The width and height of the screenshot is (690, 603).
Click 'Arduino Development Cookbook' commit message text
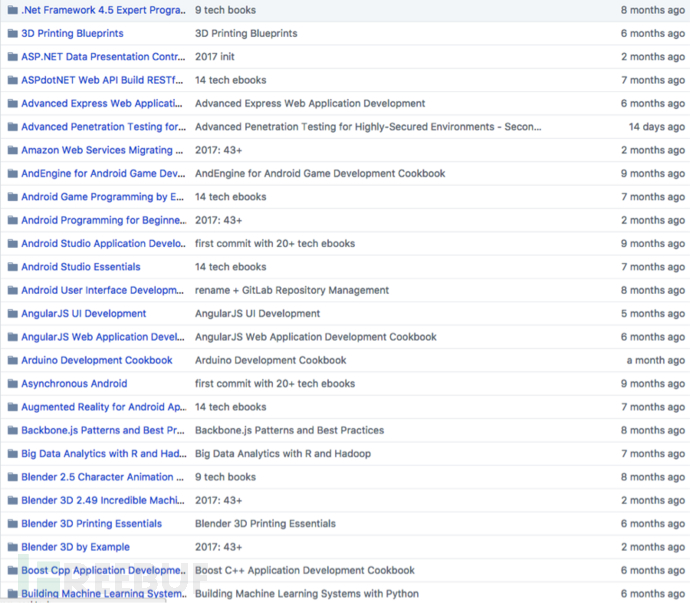tap(271, 360)
